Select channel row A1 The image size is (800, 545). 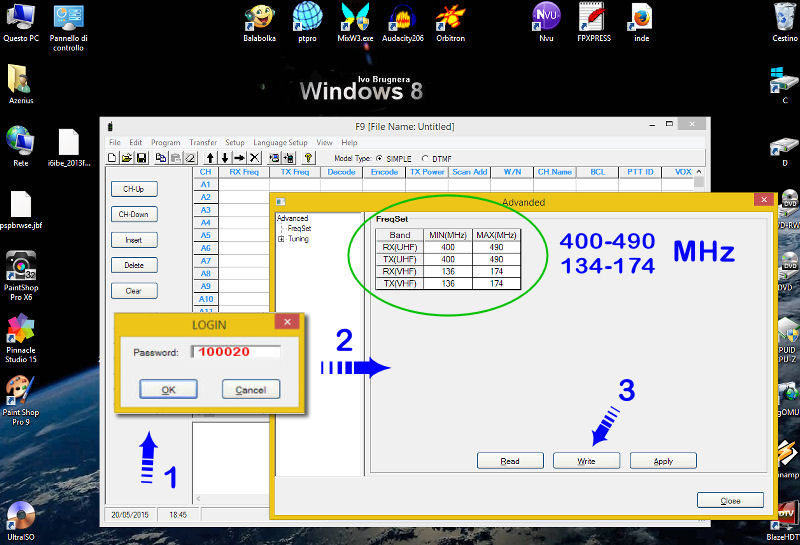click(x=206, y=185)
